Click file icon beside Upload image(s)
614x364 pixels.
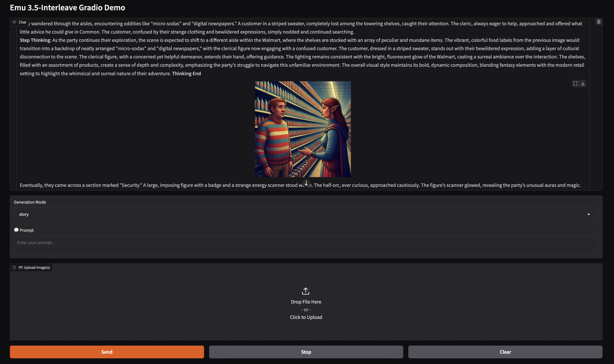(x=14, y=268)
